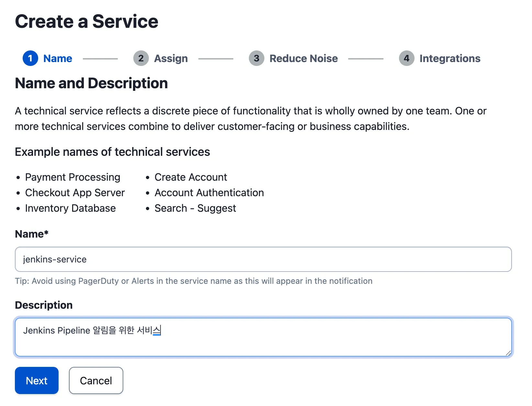The image size is (532, 406).
Task: Click the Name* field label
Action: point(32,234)
